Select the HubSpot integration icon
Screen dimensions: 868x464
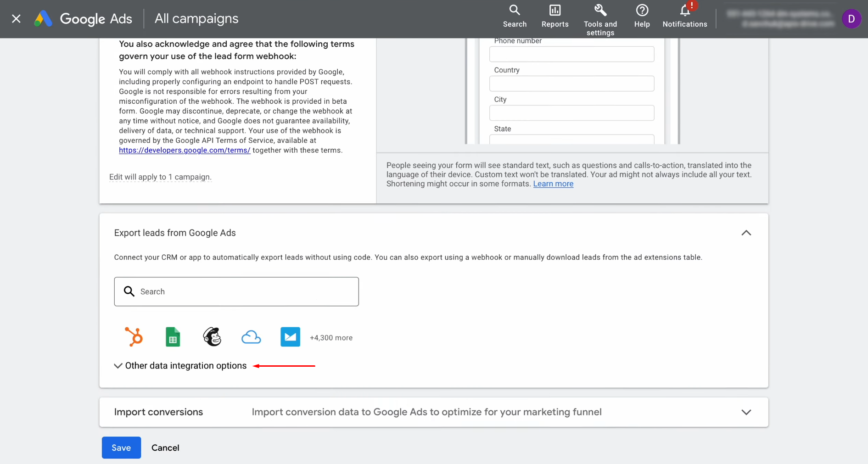click(x=134, y=337)
